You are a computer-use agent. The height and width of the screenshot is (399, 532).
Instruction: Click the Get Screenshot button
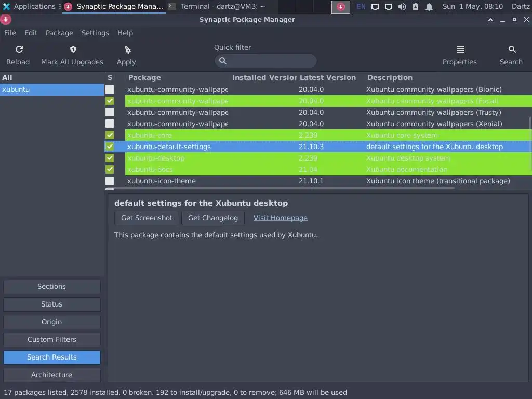147,218
